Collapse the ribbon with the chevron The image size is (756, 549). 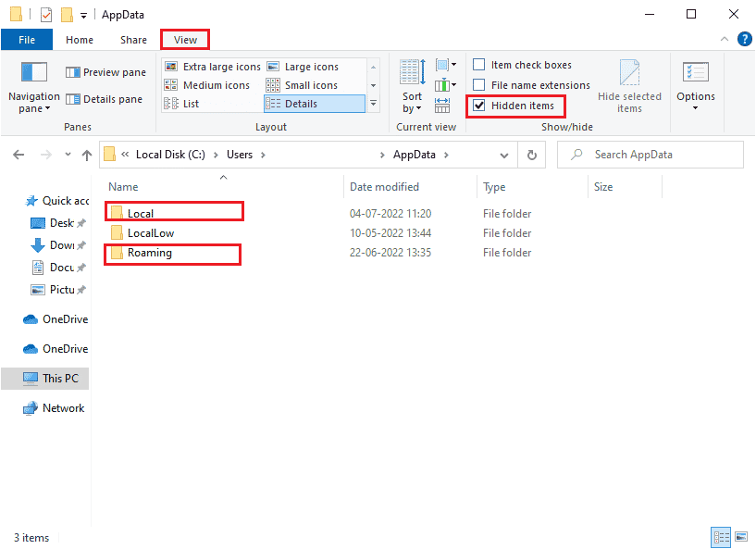725,40
